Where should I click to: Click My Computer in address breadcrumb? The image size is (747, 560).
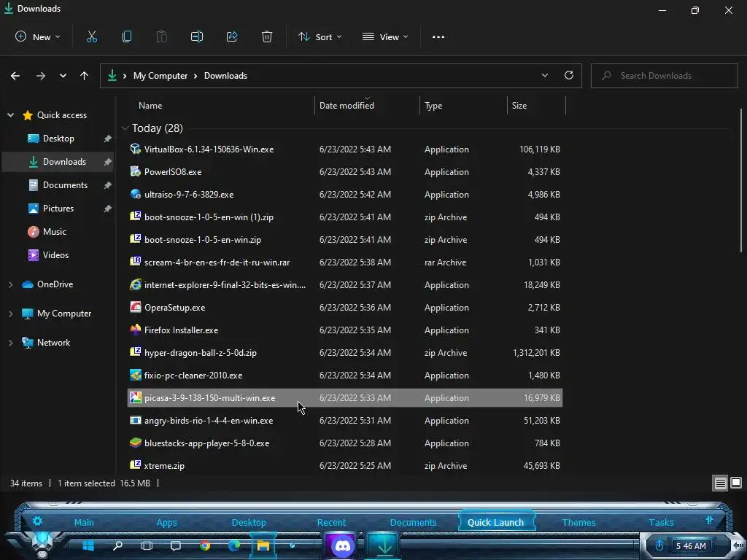pyautogui.click(x=160, y=76)
